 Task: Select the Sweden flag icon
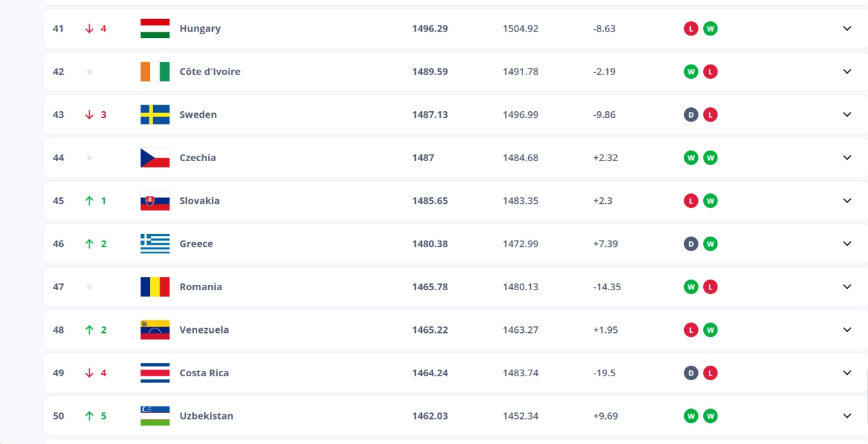pyautogui.click(x=155, y=114)
